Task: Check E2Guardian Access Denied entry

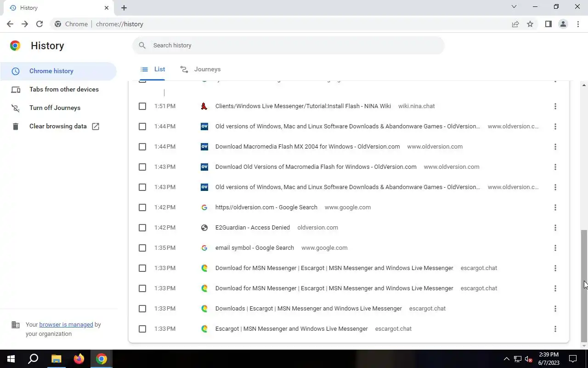Action: pos(142,228)
